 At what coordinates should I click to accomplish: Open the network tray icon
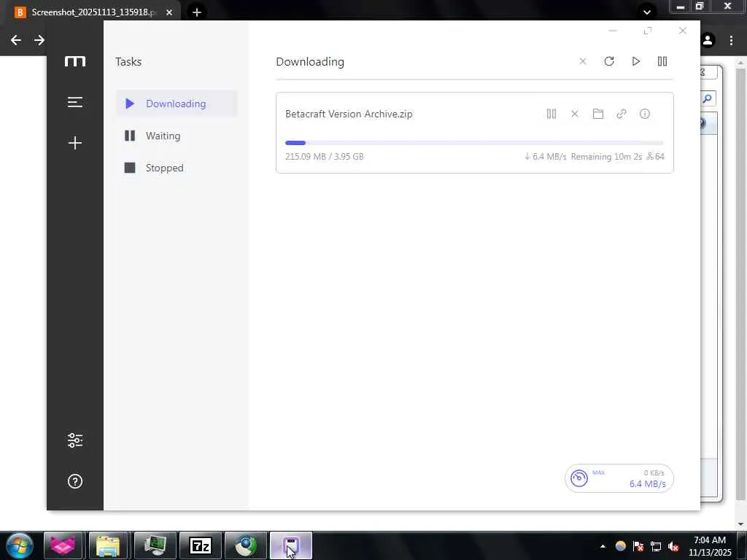click(656, 546)
